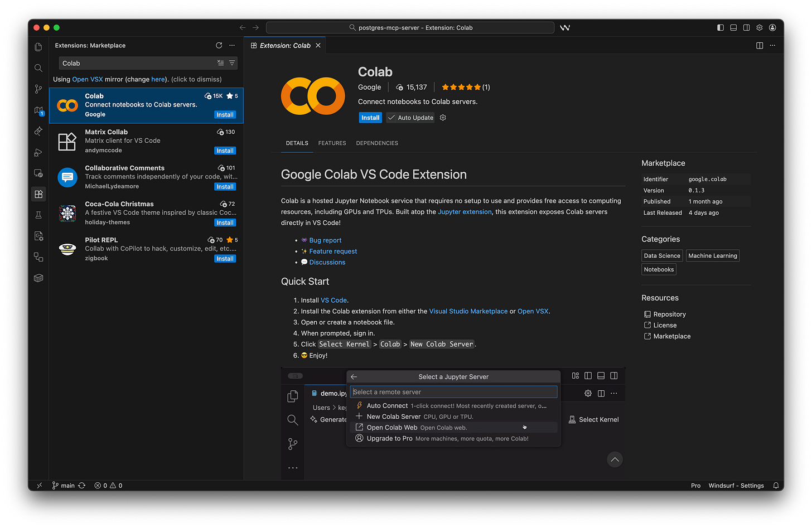Refresh the Extensions Marketplace list
The height and width of the screenshot is (528, 812).
(x=219, y=46)
